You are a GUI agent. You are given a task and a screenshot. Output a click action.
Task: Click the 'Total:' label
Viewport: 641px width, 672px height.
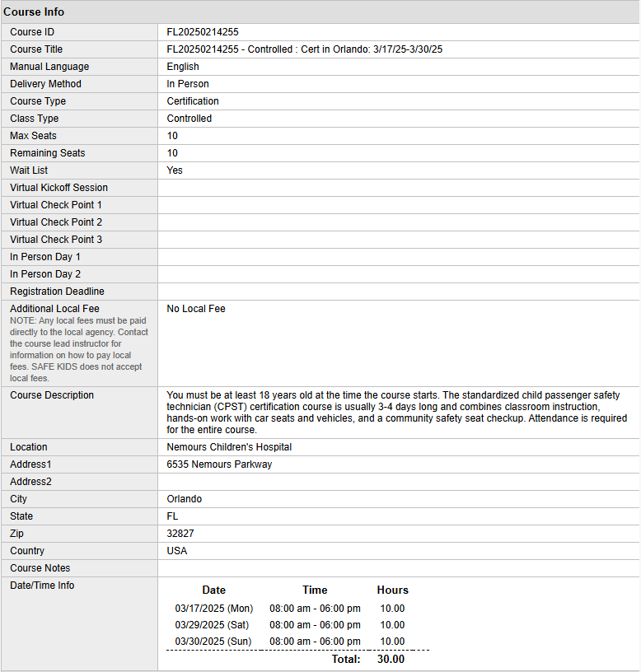click(x=346, y=659)
